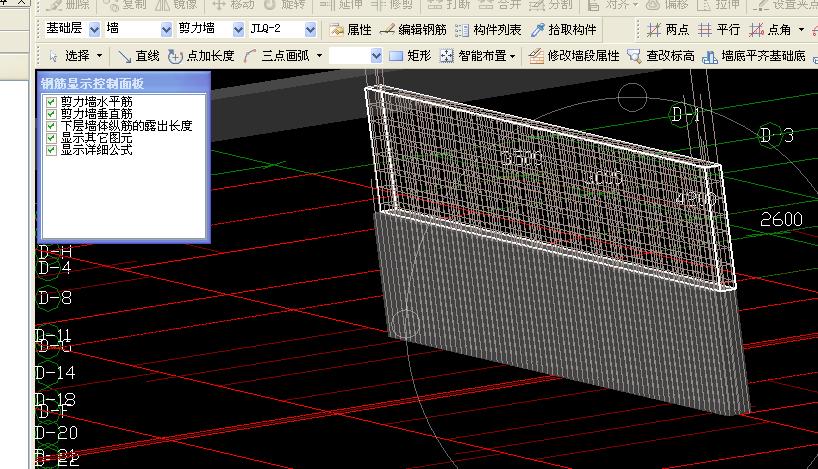This screenshot has width=818, height=469.
Task: Open the 墙 component type dropdown
Action: tap(166, 30)
